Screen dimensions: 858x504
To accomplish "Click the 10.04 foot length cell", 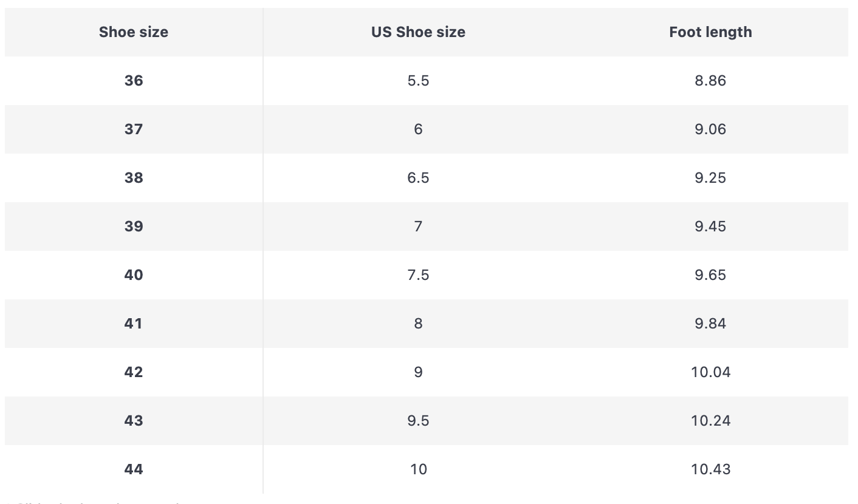I will pyautogui.click(x=710, y=372).
